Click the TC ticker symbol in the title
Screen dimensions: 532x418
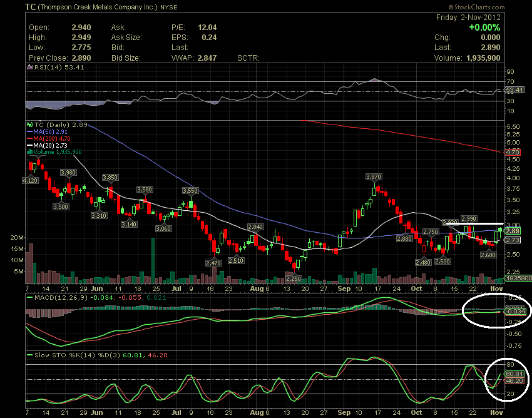(x=30, y=7)
